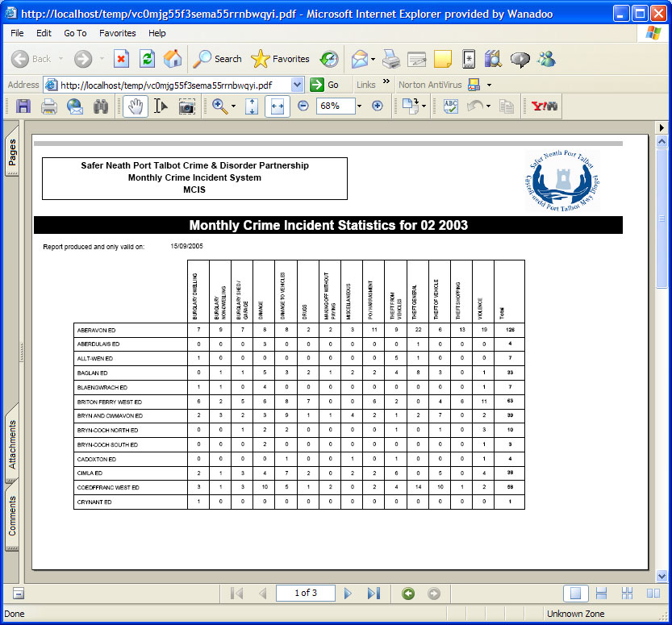Toggle the Continuous page layout button

coord(601,594)
